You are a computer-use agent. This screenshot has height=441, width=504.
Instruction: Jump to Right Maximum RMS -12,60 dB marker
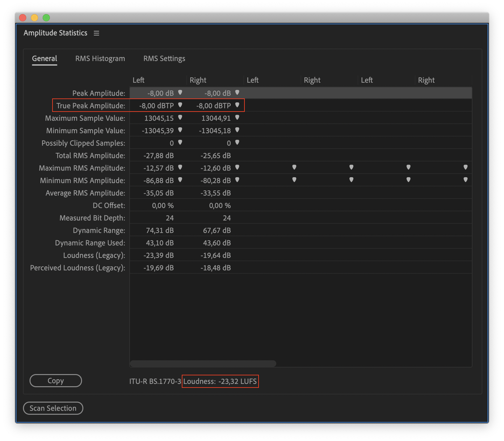[x=237, y=168]
